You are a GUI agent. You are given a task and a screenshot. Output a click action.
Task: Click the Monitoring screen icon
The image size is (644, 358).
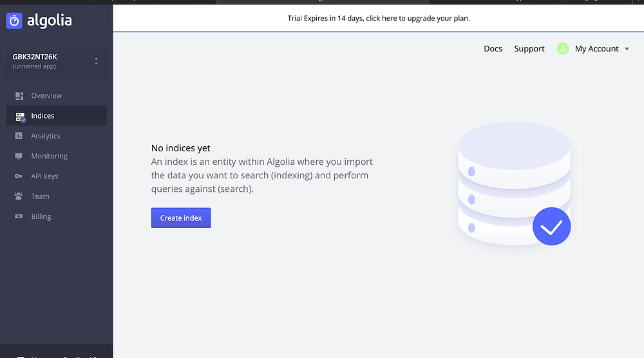click(x=19, y=156)
